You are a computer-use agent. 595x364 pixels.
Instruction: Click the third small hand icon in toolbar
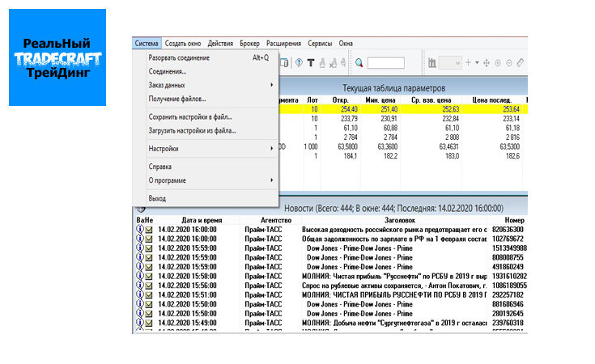coord(343,63)
